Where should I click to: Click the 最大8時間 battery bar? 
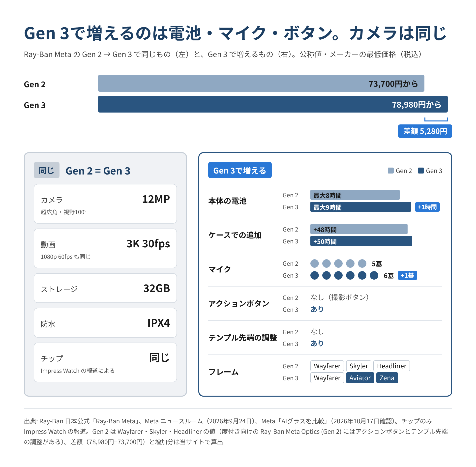tap(355, 195)
